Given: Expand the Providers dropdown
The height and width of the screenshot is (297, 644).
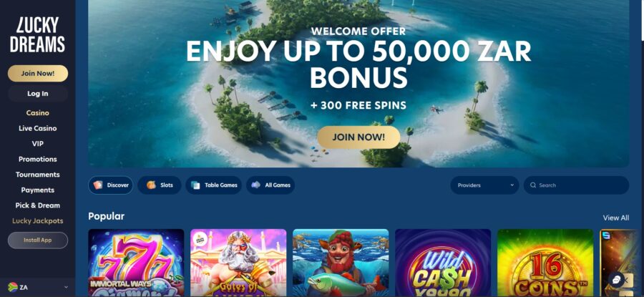Looking at the screenshot, I should click(x=484, y=185).
